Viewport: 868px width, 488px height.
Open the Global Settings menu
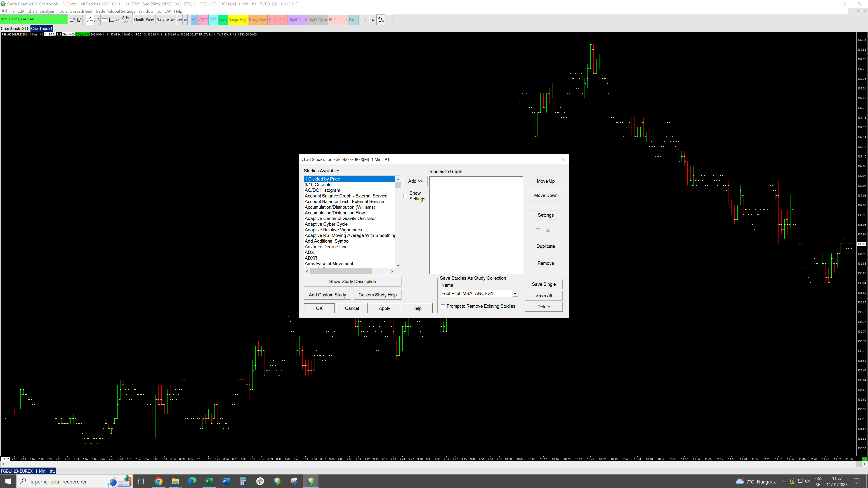[122, 11]
